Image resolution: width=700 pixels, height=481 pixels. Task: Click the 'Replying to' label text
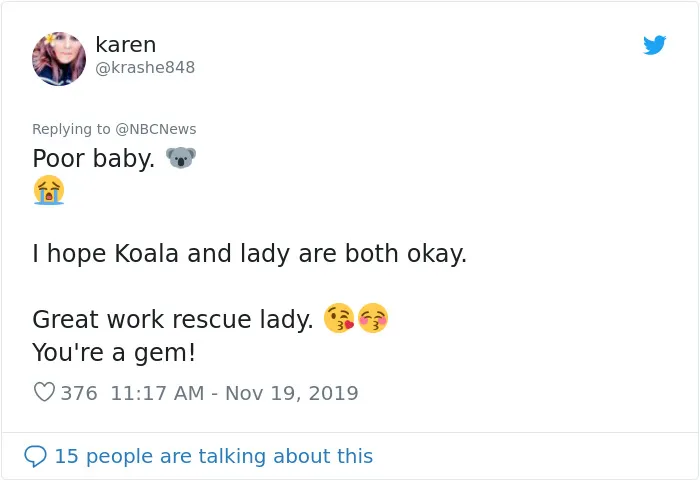pyautogui.click(x=71, y=129)
